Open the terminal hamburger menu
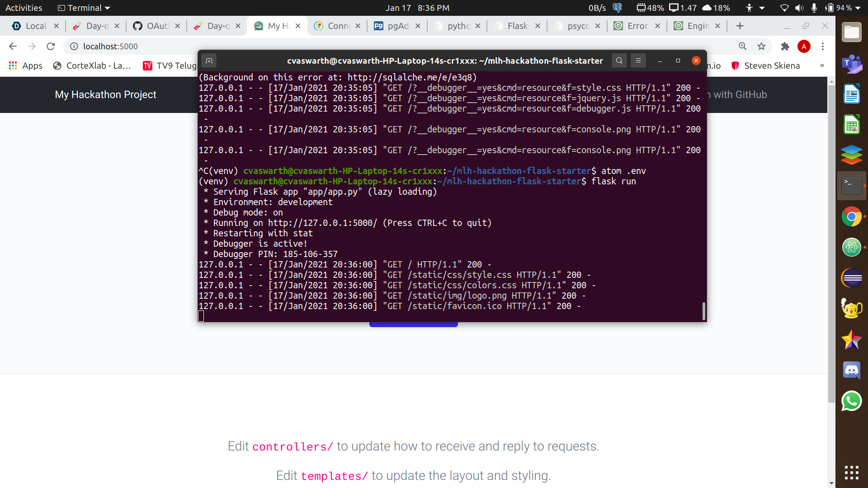Image resolution: width=868 pixels, height=488 pixels. (x=638, y=61)
